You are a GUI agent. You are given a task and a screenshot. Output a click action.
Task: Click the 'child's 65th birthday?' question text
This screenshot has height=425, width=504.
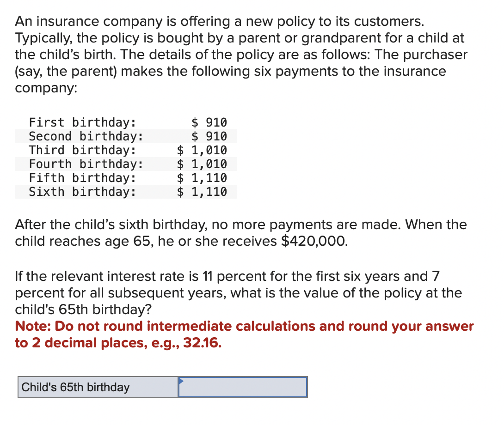(x=83, y=310)
